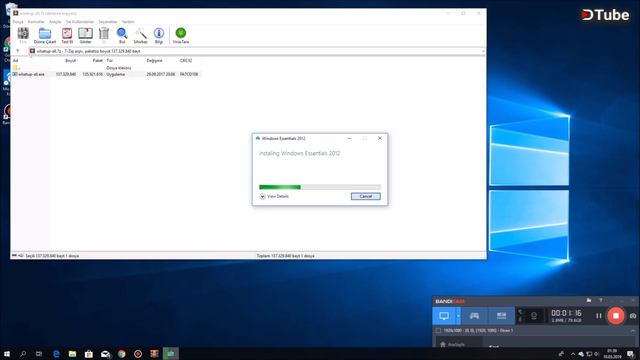Open Bandicam help question mark

coord(600,300)
